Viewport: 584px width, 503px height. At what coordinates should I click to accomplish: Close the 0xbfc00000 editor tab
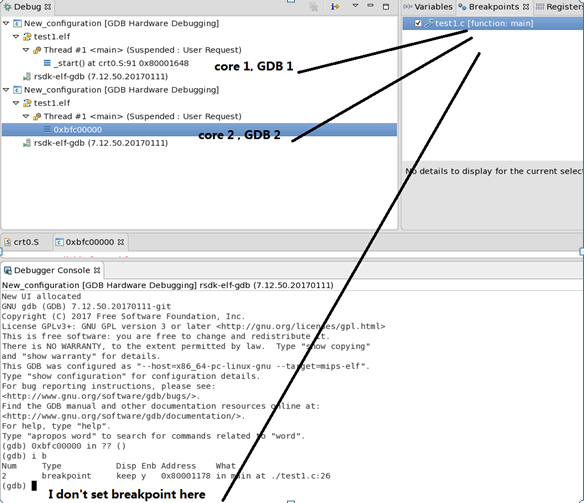tap(121, 242)
